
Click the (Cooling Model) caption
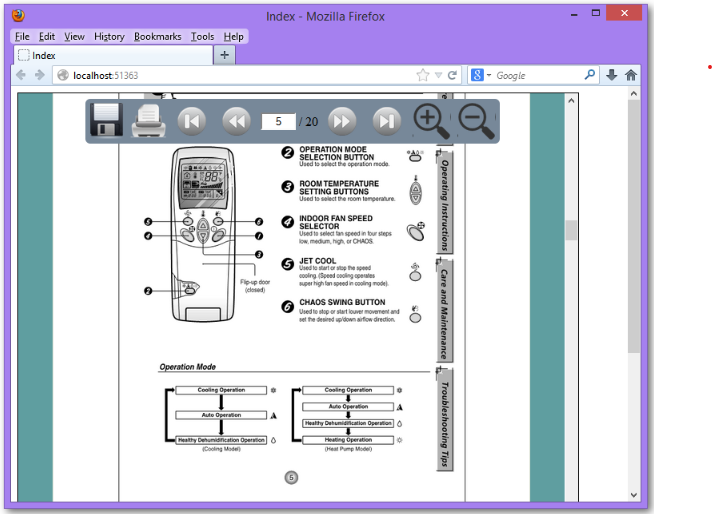221,449
